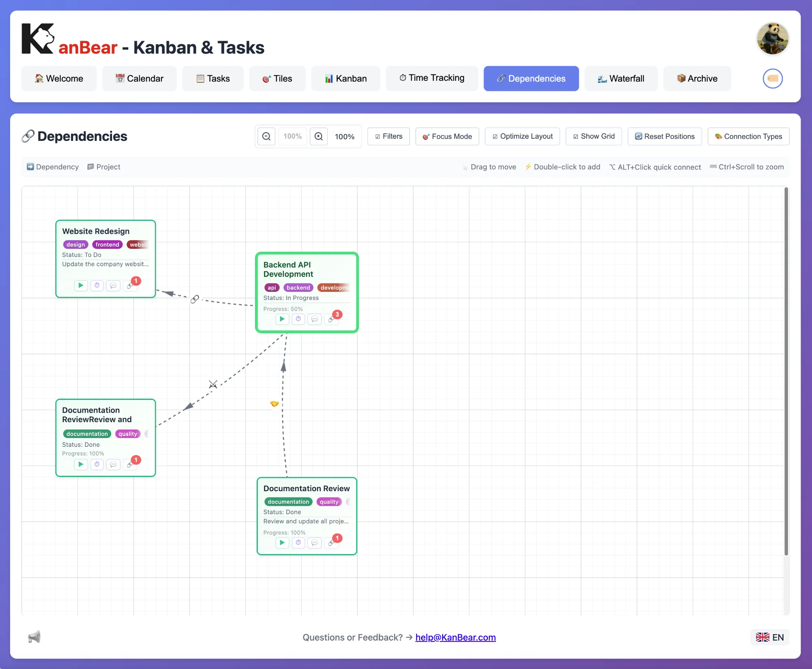Click the timer icon on Backend API Development
The image size is (812, 669).
pyautogui.click(x=298, y=319)
